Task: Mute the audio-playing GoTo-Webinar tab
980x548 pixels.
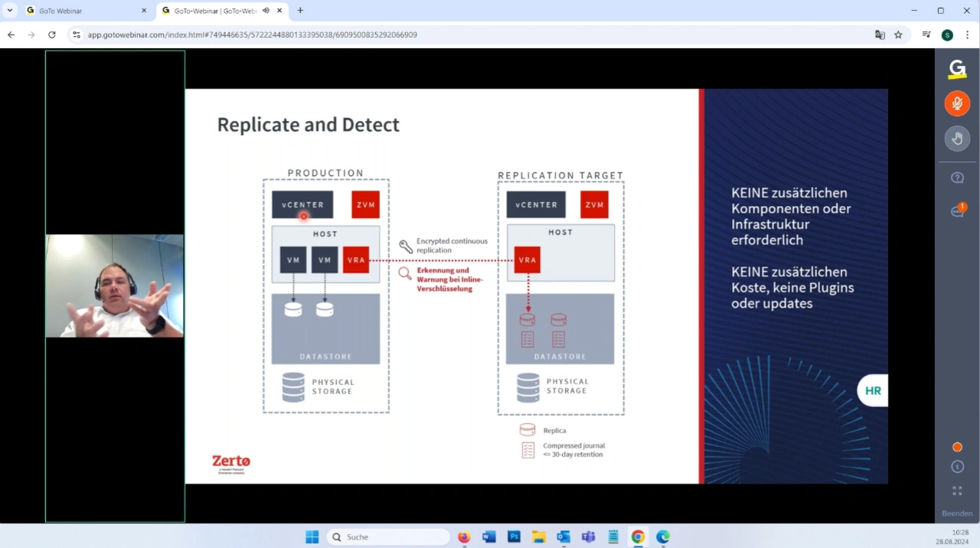Action: tap(266, 11)
